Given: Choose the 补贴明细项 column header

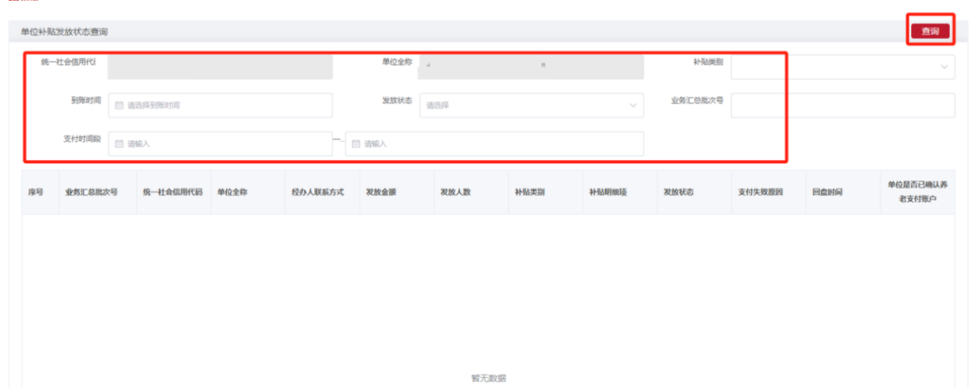Looking at the screenshot, I should click(608, 192).
